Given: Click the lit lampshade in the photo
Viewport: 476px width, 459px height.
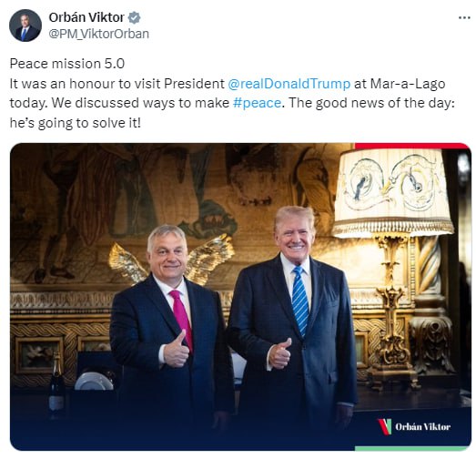Looking at the screenshot, I should (x=393, y=192).
